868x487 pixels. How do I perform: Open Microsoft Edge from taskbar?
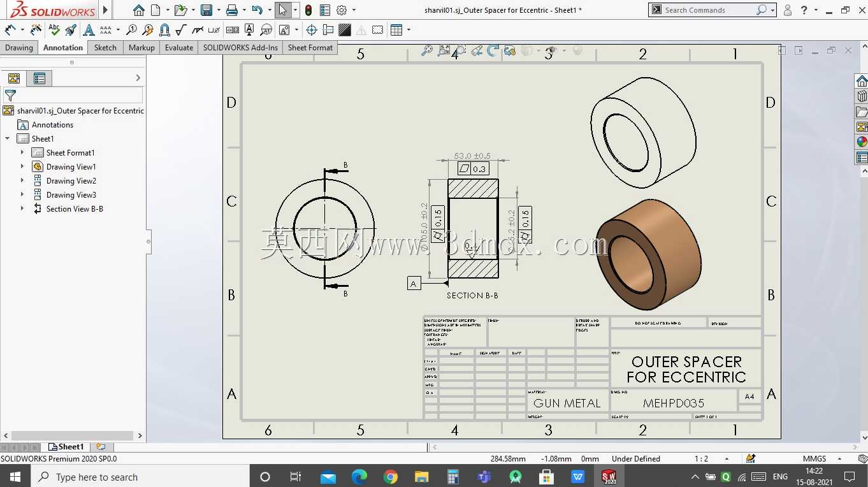(x=359, y=477)
